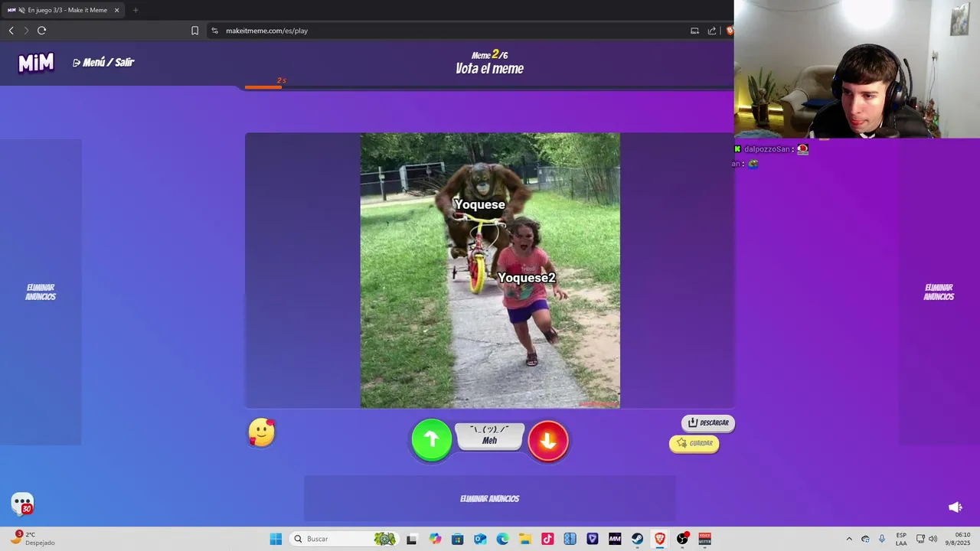Open File Explorer from taskbar
This screenshot has height=551, width=980.
point(524,539)
